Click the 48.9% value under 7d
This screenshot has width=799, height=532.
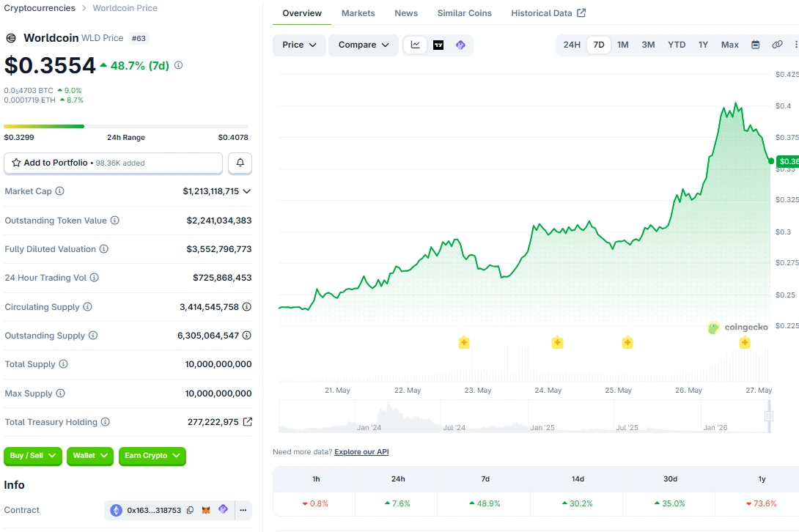pyautogui.click(x=485, y=503)
